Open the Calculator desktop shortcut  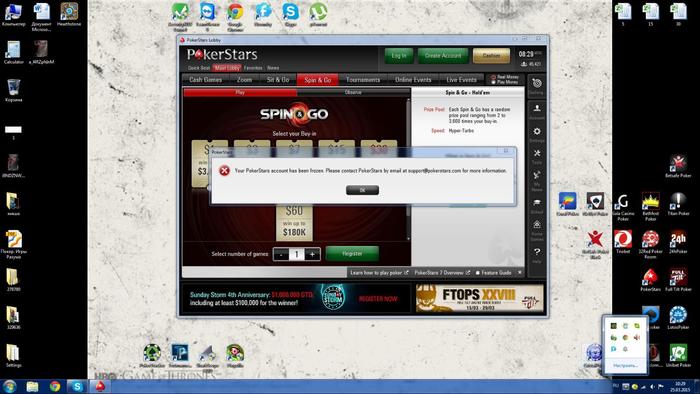click(x=13, y=52)
